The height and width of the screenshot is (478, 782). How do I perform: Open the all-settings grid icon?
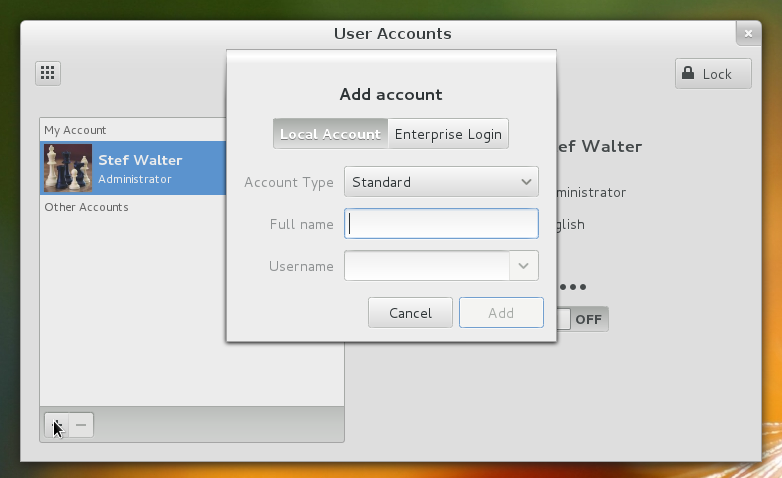pyautogui.click(x=48, y=73)
